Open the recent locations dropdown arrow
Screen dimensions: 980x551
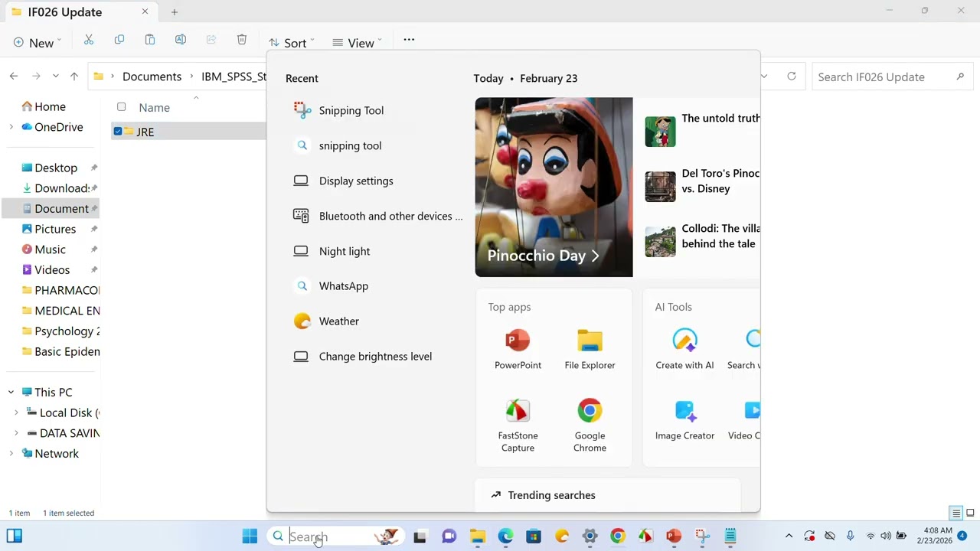pos(55,77)
